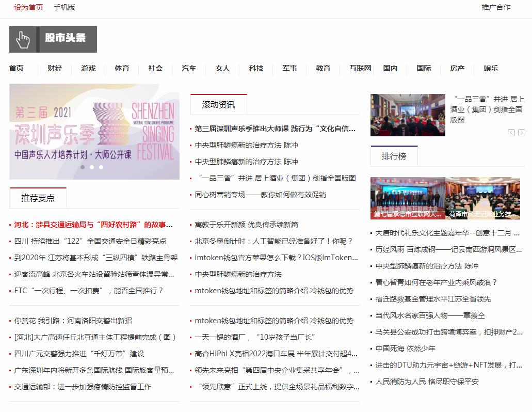The width and height of the screenshot is (532, 412).
Task: Open 人民消防为人民 article
Action: [x=427, y=382]
